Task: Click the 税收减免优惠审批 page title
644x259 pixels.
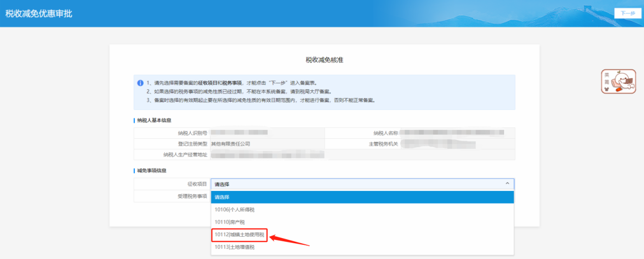Action: tap(39, 14)
